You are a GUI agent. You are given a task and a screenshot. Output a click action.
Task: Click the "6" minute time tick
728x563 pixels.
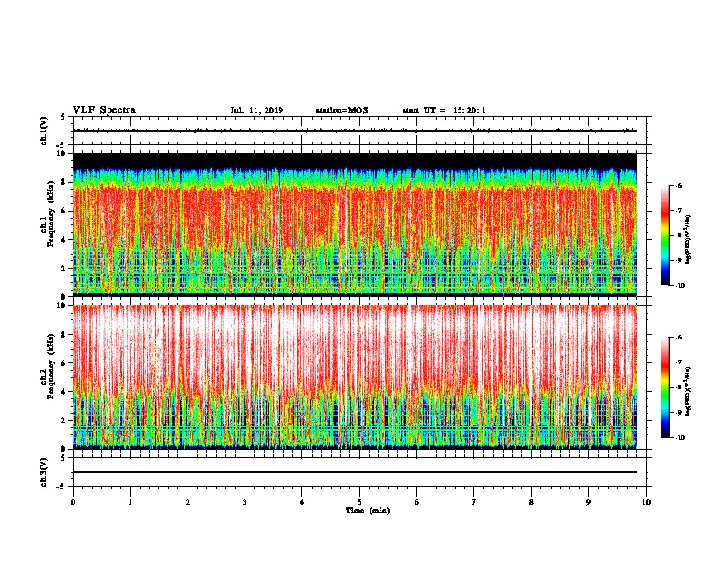[417, 502]
